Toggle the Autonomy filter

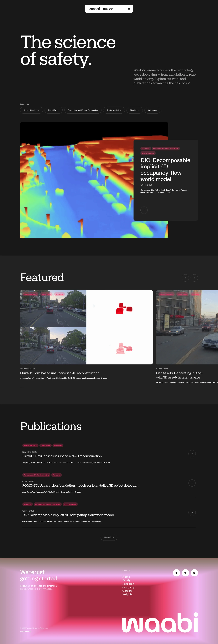point(152,110)
